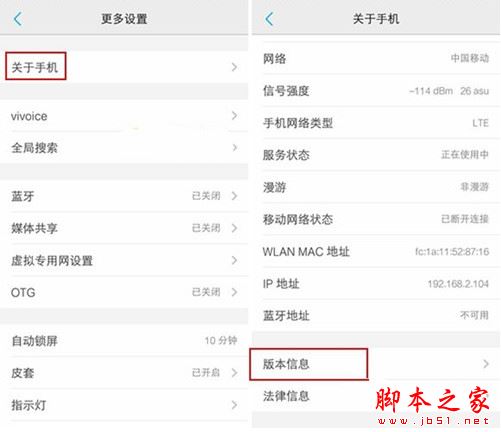Screen dimensions: 501x432
Task: Open 法律信息 entry
Action: 286,396
